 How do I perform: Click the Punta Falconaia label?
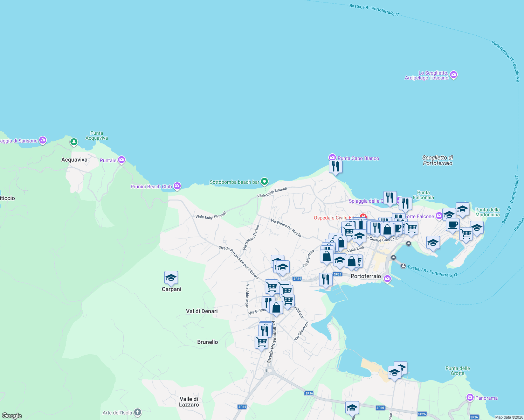(423, 195)
